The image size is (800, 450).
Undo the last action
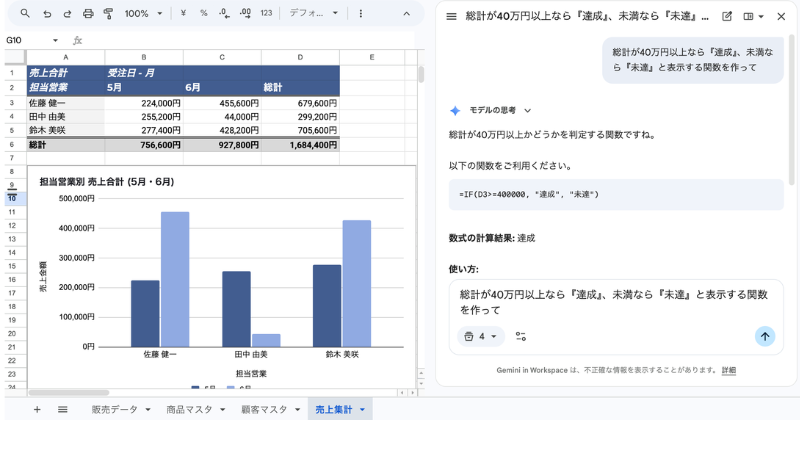(x=47, y=14)
